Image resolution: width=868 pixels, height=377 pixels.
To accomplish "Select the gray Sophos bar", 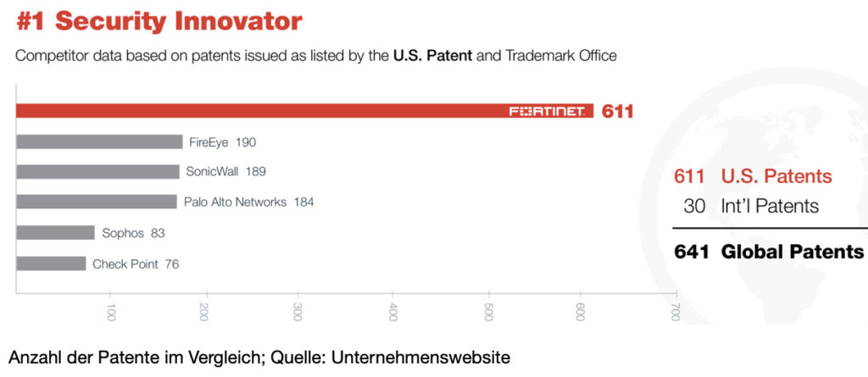I will [55, 232].
